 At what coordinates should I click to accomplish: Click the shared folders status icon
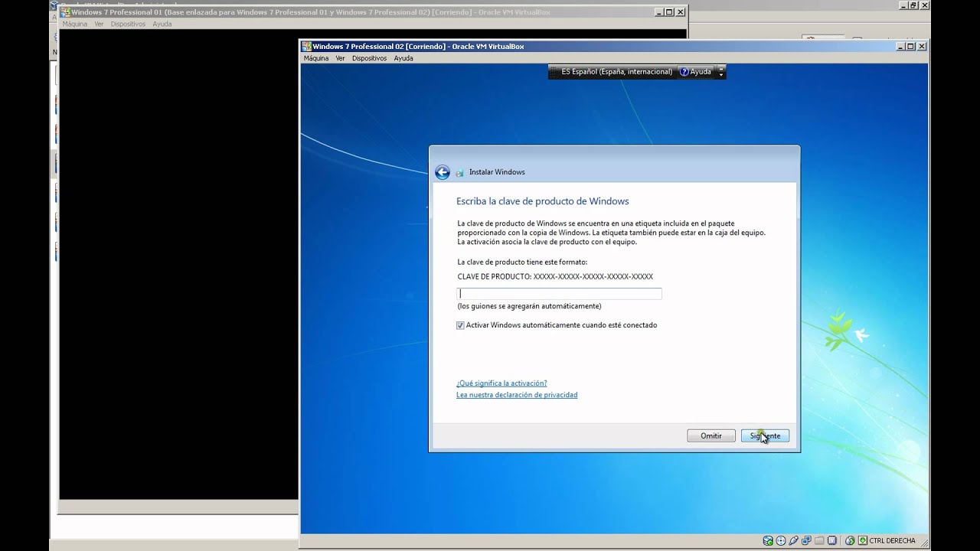pos(819,540)
